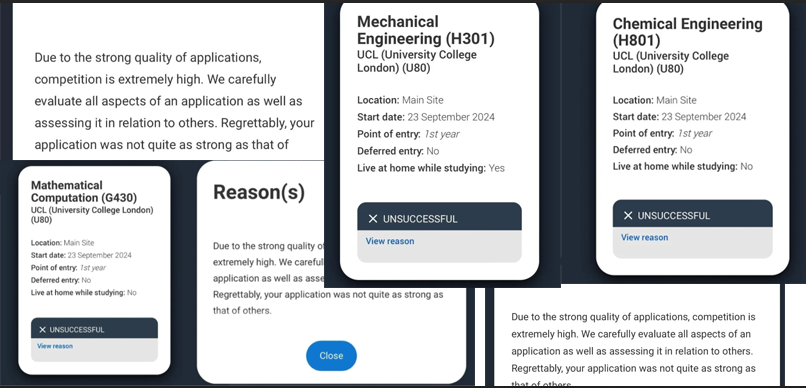Viewport: 806px width, 388px height.
Task: Click Point of entry in Mathematical Computation card
Action: click(x=68, y=268)
